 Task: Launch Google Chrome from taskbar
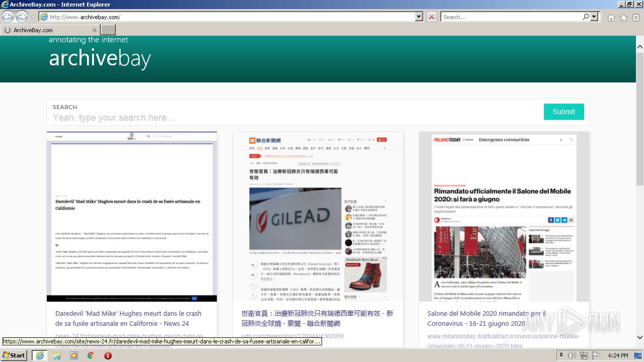pyautogui.click(x=91, y=355)
